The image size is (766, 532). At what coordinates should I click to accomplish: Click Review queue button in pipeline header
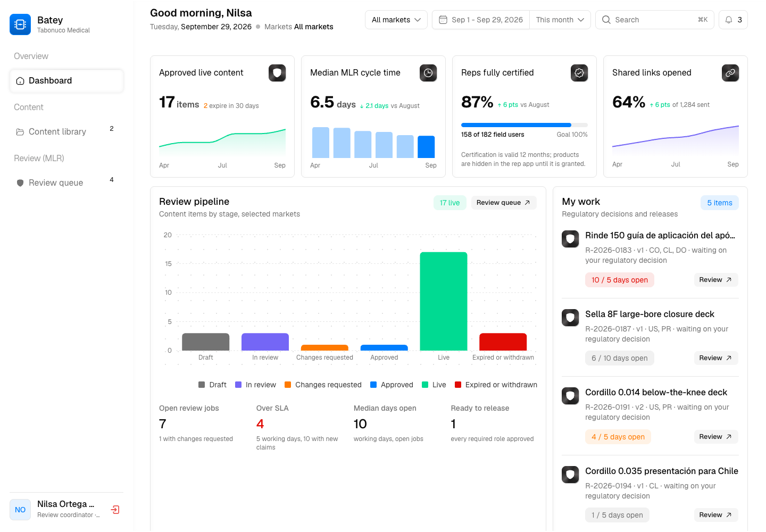point(504,203)
